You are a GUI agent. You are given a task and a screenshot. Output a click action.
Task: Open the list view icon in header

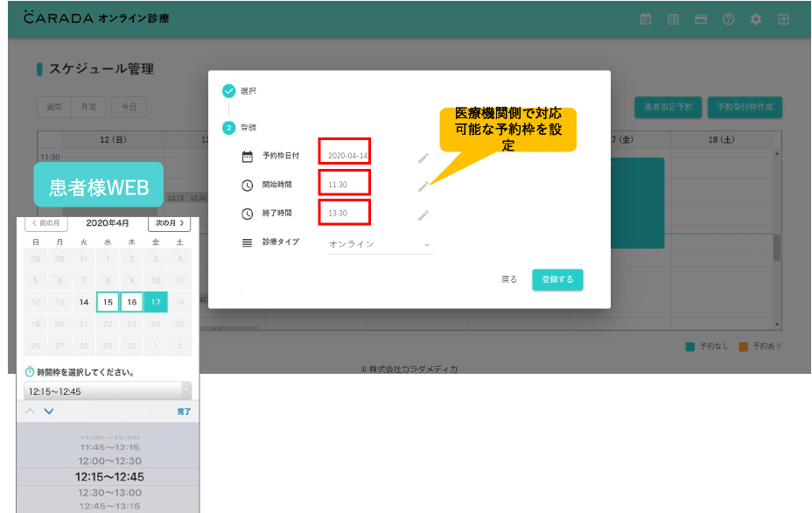pyautogui.click(x=673, y=19)
